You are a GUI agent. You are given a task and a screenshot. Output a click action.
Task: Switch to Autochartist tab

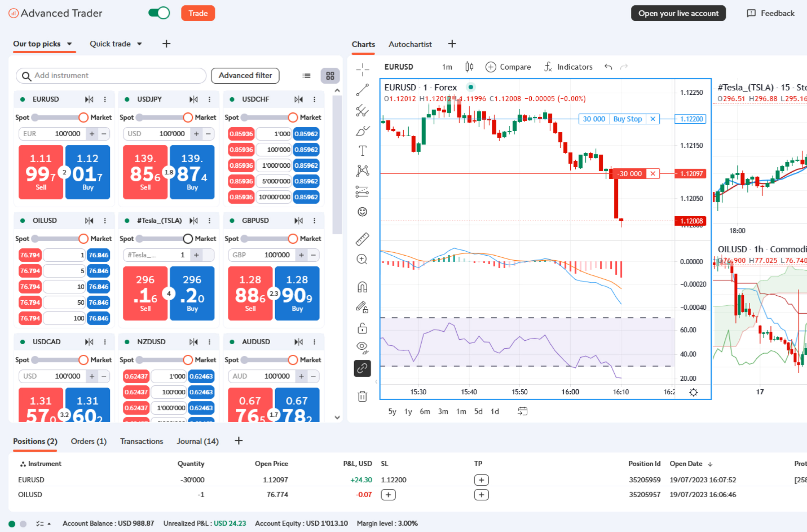410,44
